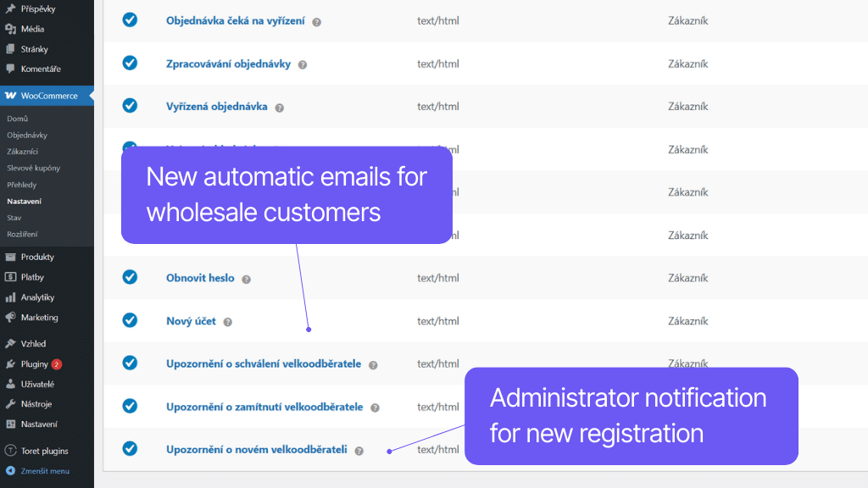Screen dimensions: 868x488
Task: Open Upozornění o schválení velkoodběratele email link
Action: [264, 363]
